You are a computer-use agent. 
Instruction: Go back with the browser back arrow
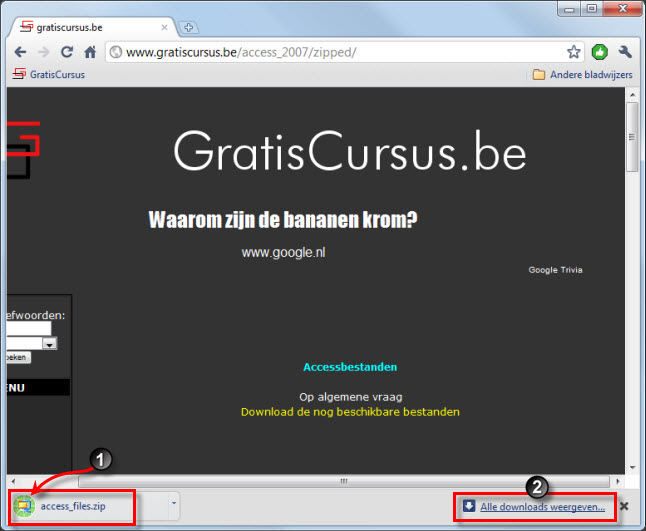click(20, 52)
